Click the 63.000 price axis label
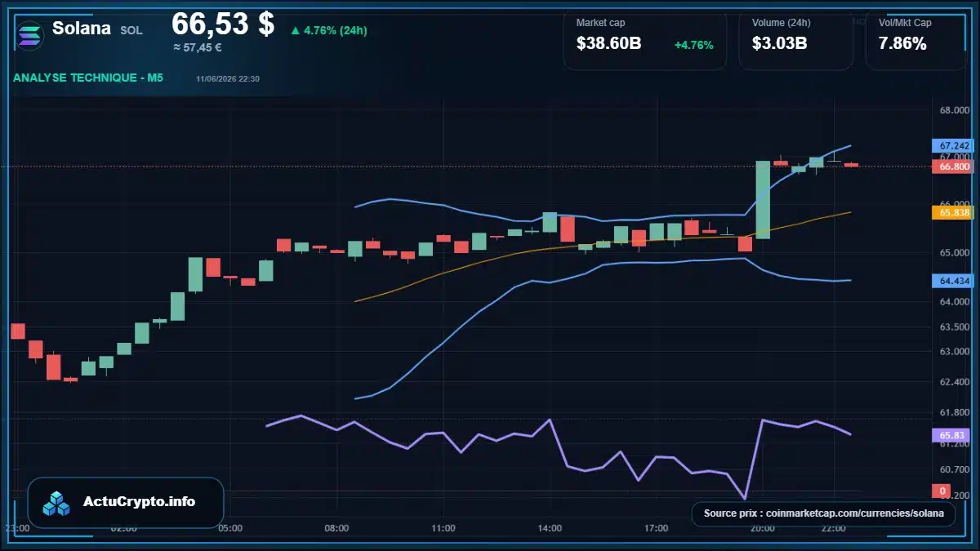980x551 pixels. click(x=954, y=352)
